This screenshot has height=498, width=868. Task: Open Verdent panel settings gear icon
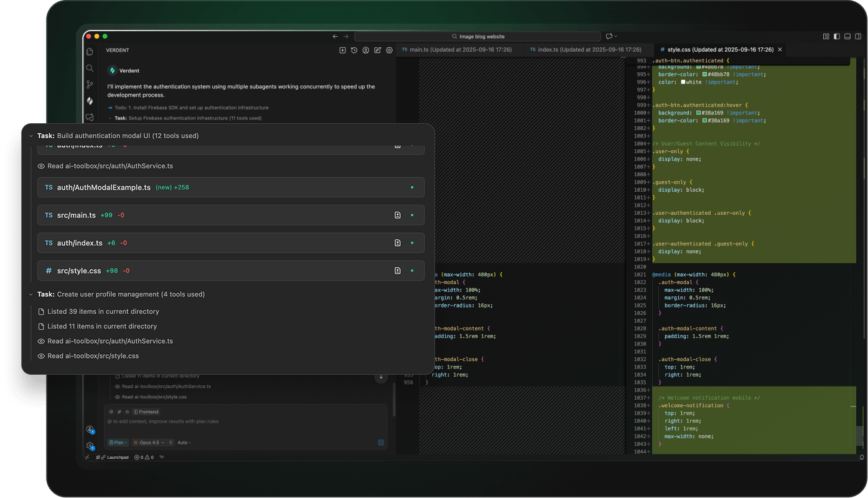click(390, 50)
